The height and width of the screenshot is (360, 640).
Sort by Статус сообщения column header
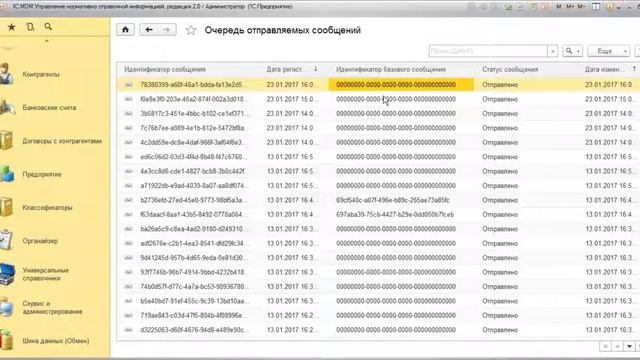[510, 69]
